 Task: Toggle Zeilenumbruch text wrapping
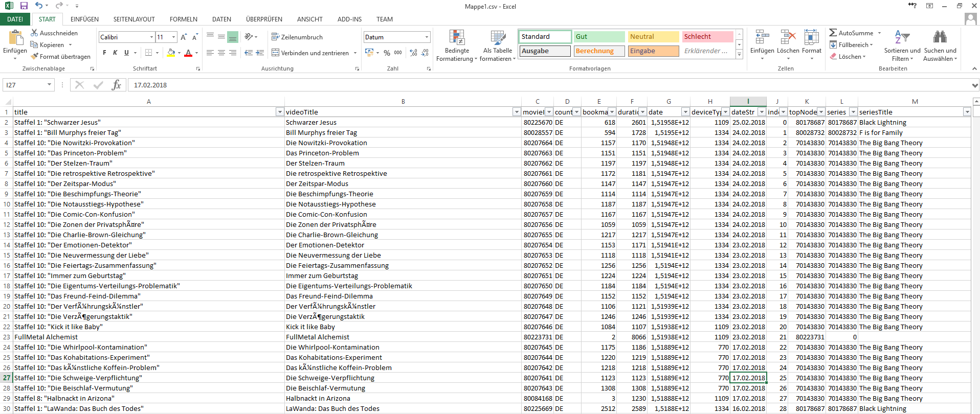click(297, 37)
